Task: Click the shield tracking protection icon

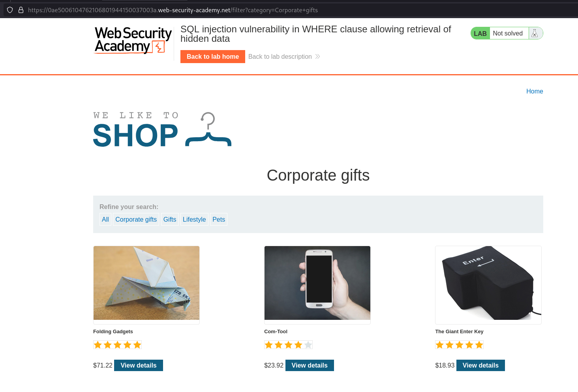Action: coord(10,10)
